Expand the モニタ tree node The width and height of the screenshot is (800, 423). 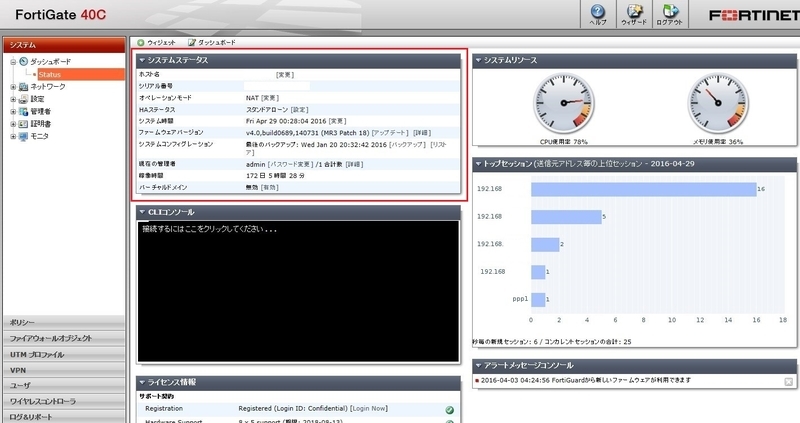pyautogui.click(x=13, y=136)
